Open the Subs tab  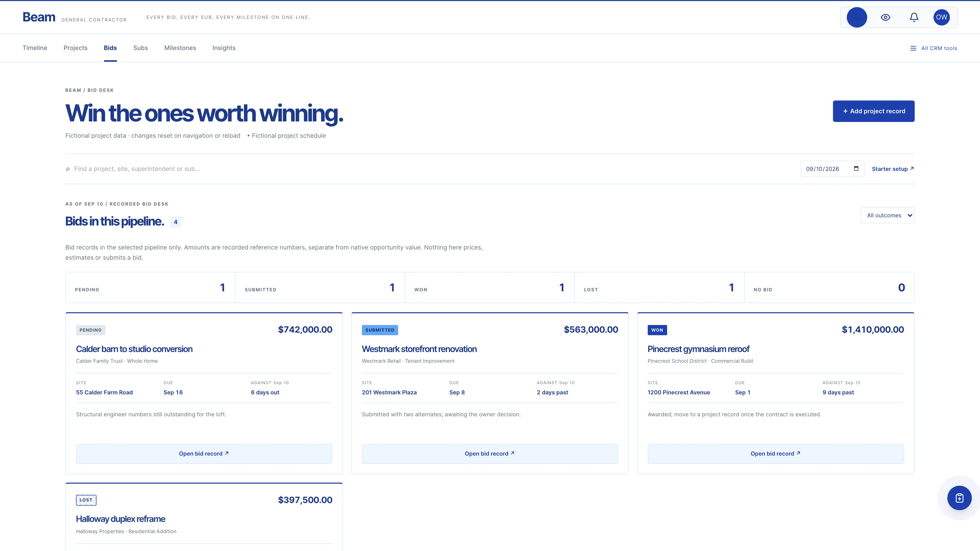pos(140,48)
